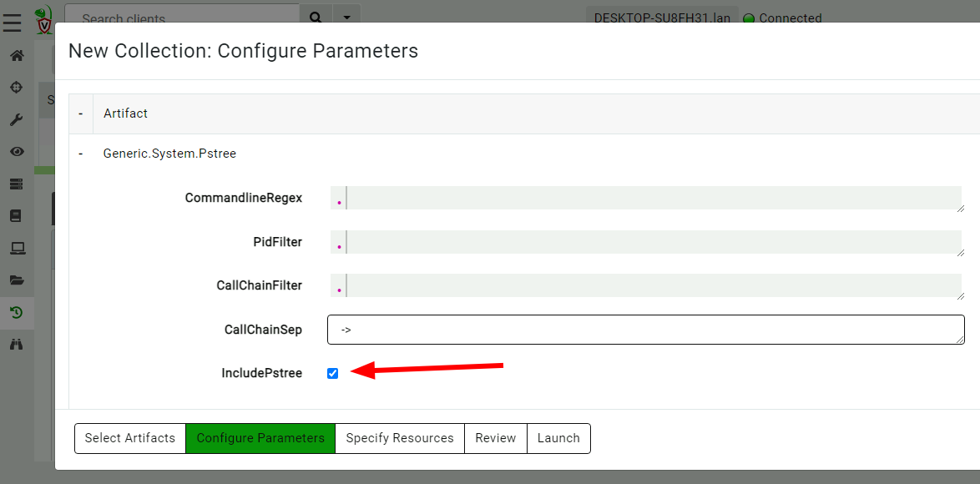Uncheck the IncludePstree checkbox
The height and width of the screenshot is (484, 980).
pos(333,373)
